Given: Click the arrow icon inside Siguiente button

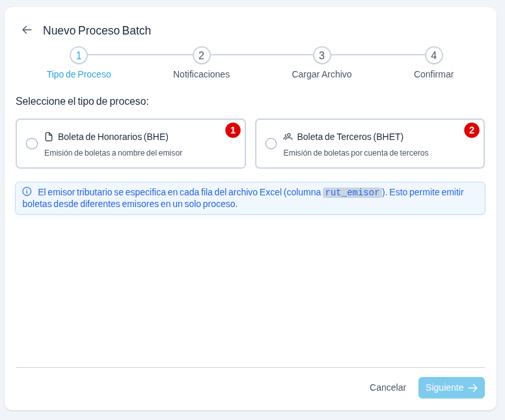Looking at the screenshot, I should [473, 387].
